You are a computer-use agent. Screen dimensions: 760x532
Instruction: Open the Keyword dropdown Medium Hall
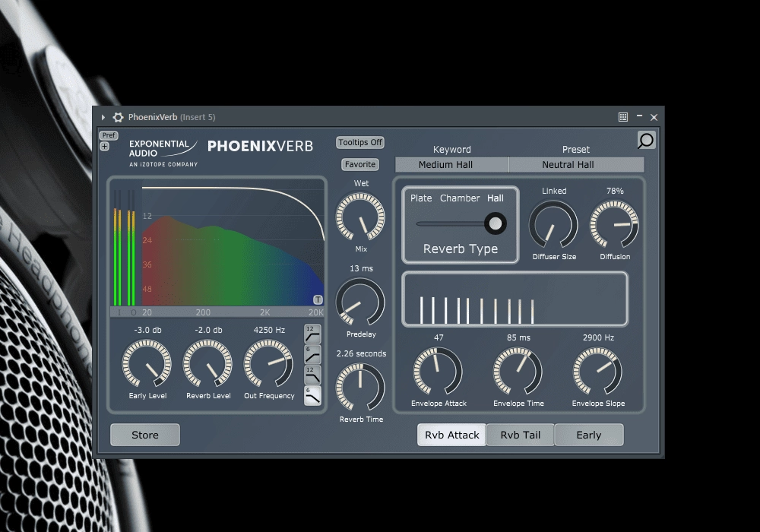point(451,165)
